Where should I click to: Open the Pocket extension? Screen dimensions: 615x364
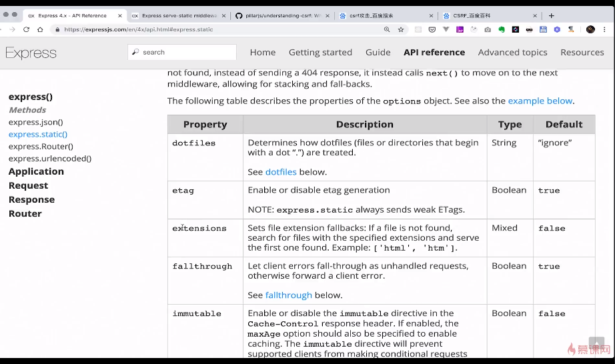tap(432, 29)
